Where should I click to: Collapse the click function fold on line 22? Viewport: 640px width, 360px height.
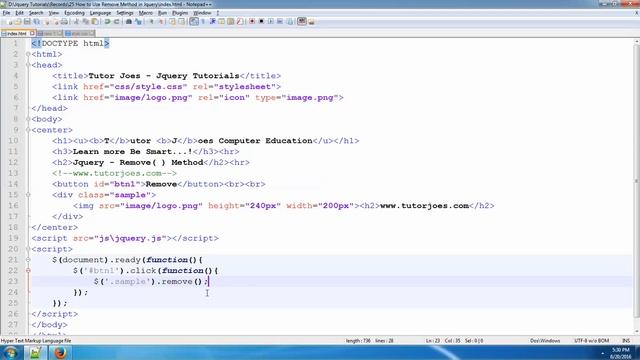28,271
